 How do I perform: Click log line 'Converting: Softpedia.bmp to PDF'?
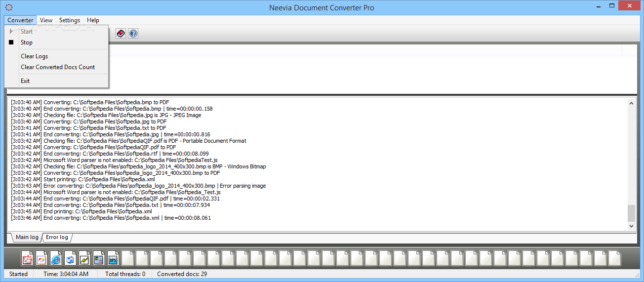point(90,102)
